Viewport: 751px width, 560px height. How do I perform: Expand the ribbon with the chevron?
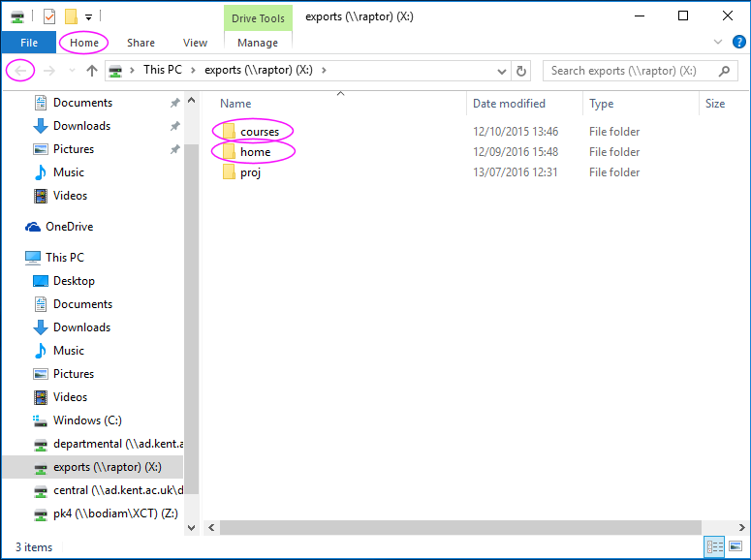pyautogui.click(x=717, y=42)
